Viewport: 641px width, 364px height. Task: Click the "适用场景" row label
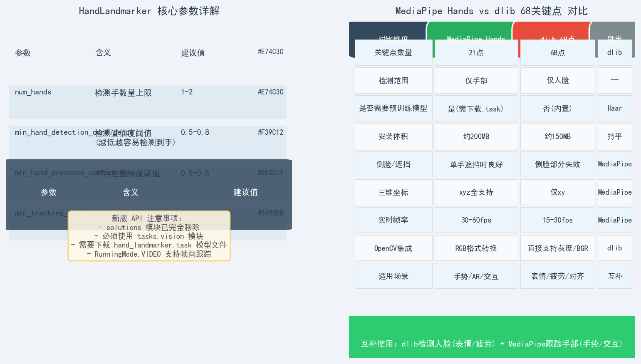[x=394, y=276]
